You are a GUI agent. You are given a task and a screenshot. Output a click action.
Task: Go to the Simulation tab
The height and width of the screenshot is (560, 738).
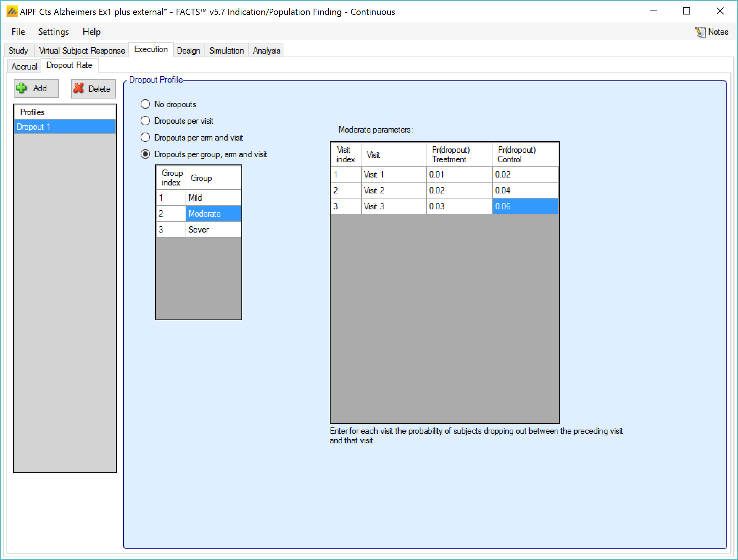tap(226, 51)
